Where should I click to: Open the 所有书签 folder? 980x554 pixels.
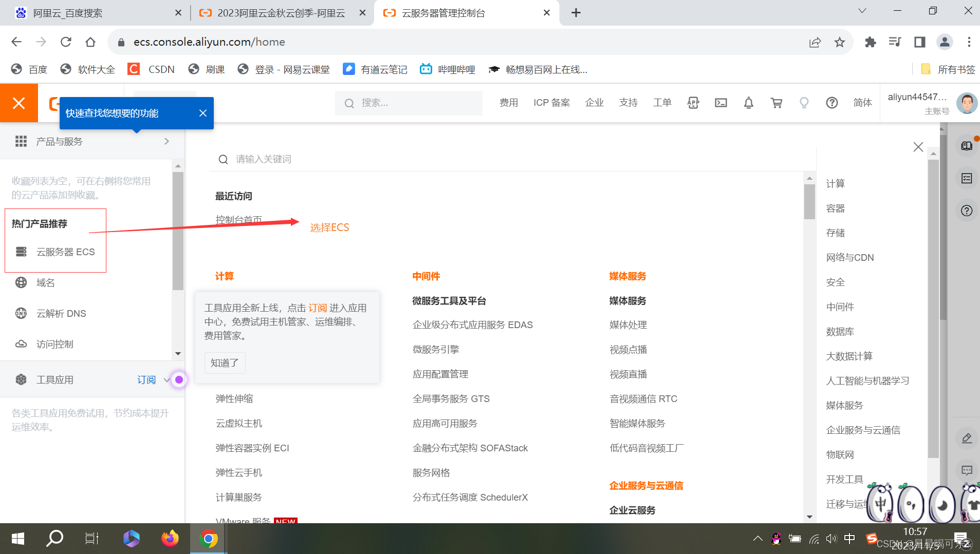(948, 69)
